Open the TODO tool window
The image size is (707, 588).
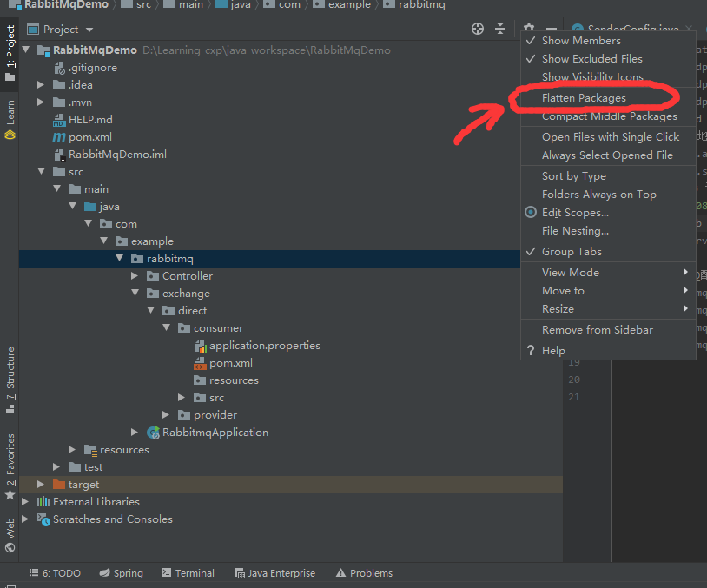click(55, 573)
